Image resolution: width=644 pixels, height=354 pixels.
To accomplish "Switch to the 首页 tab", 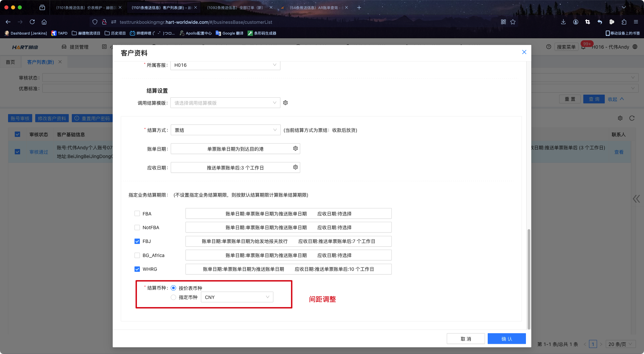I will click(x=10, y=62).
